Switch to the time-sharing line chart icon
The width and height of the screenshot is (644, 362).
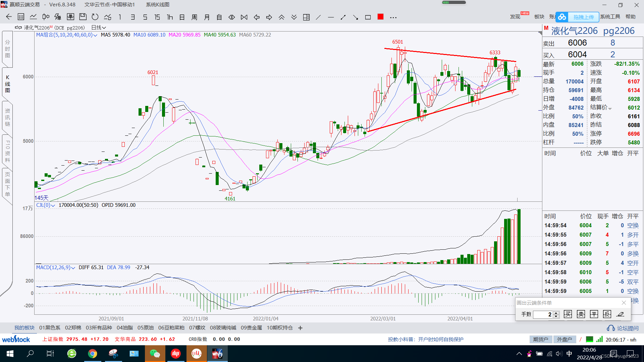(33, 17)
